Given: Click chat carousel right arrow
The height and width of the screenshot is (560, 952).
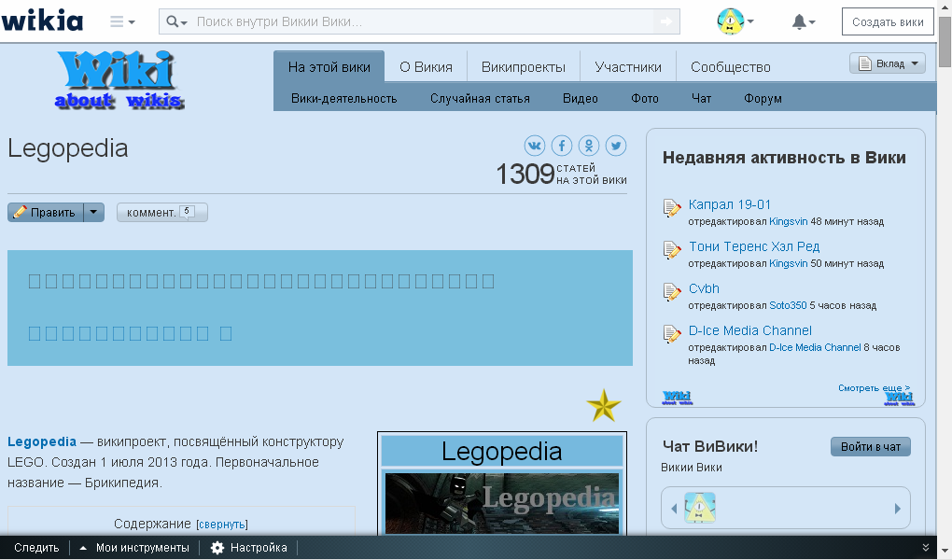Looking at the screenshot, I should click(897, 509).
